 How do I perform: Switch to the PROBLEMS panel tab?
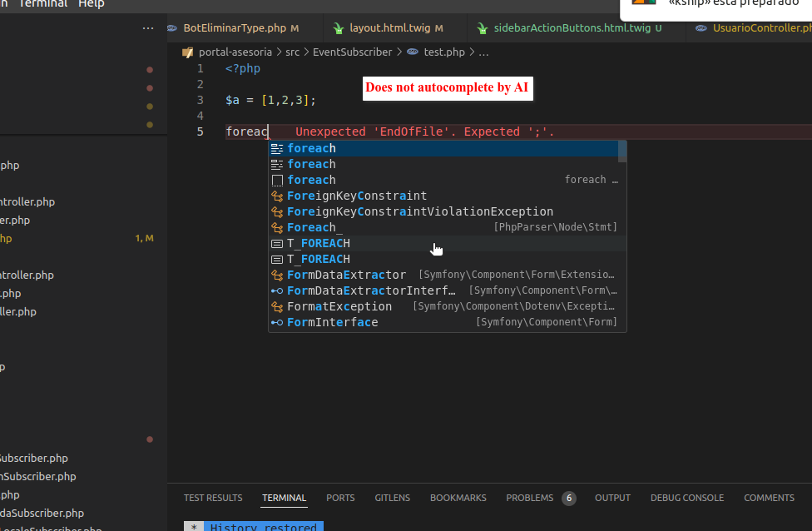(529, 498)
